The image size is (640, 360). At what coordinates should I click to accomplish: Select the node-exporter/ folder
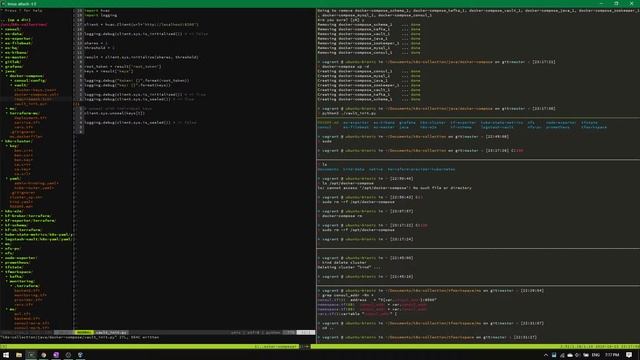point(21,258)
